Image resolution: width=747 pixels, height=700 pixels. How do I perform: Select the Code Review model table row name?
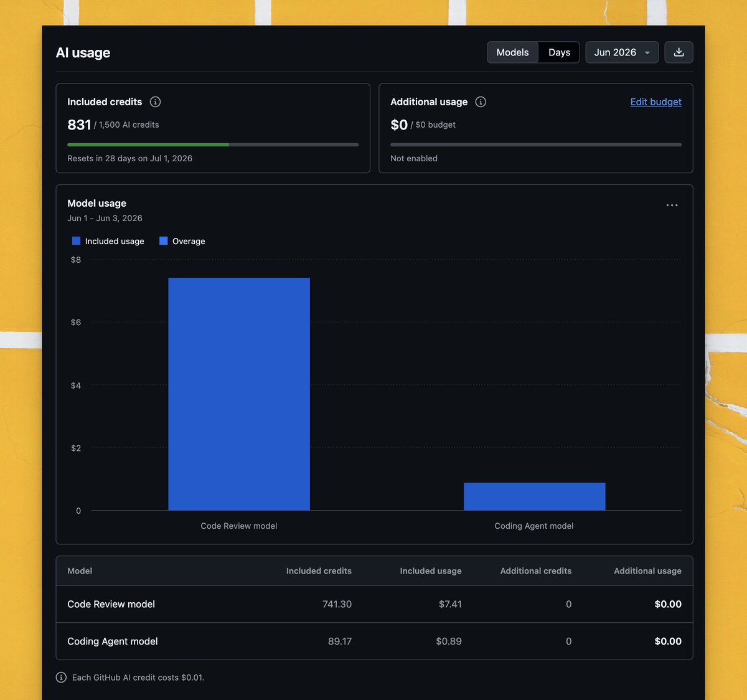click(111, 604)
